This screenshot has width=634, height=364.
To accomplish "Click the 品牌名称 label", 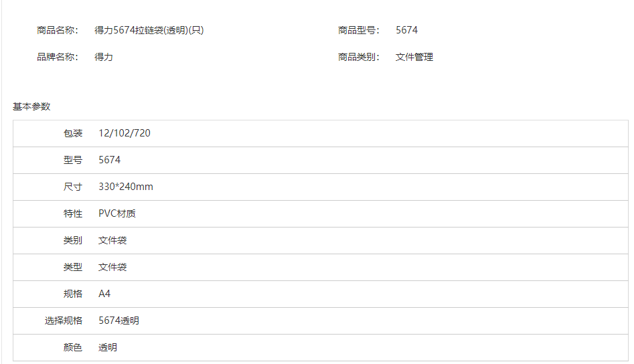I will [58, 57].
